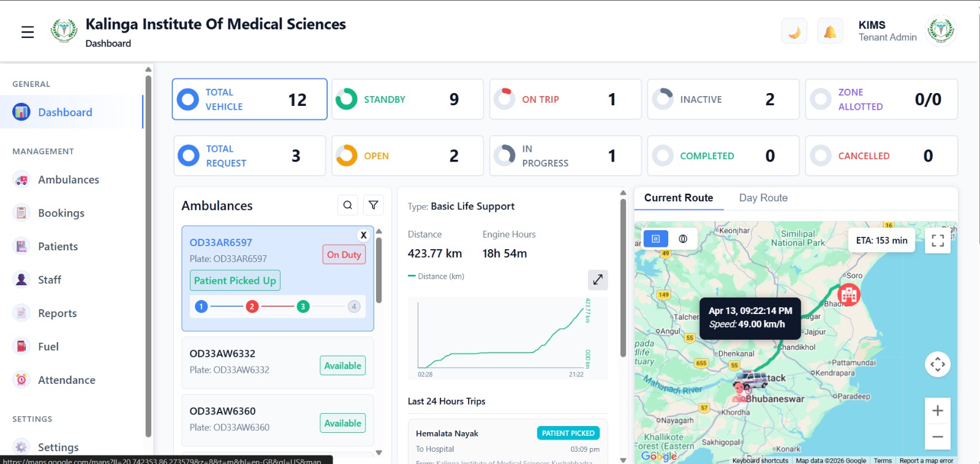This screenshot has width=980, height=464.
Task: Expand the distance chart to fullscreen
Action: pyautogui.click(x=598, y=280)
